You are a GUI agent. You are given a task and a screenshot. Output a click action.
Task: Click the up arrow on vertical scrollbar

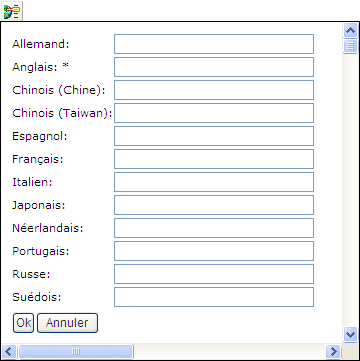(x=350, y=31)
